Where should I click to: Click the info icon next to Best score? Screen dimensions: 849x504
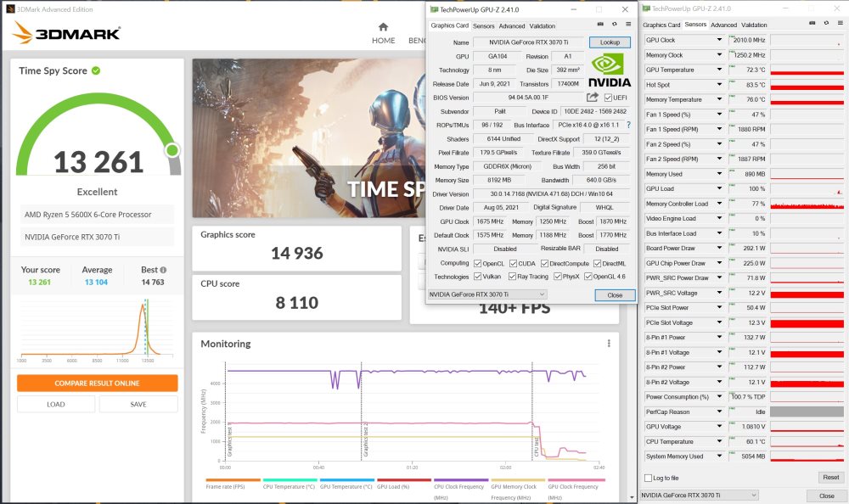pyautogui.click(x=162, y=270)
